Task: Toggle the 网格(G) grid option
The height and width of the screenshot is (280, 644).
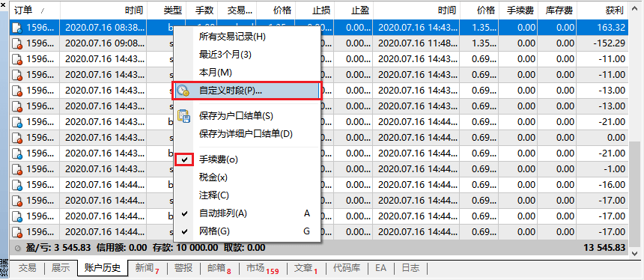Action: pos(247,231)
